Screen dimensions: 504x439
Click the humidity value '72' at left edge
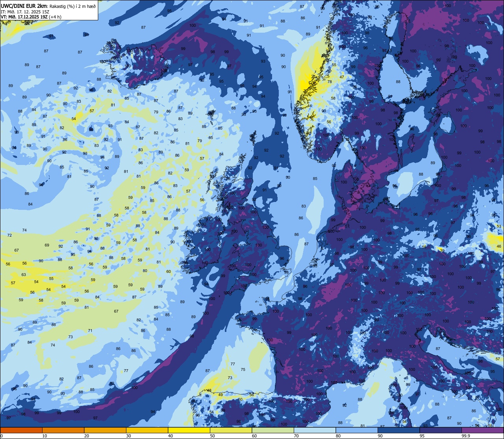9,235
